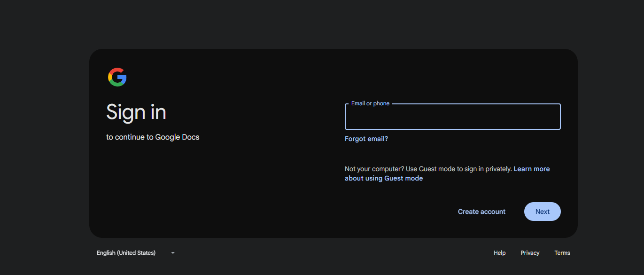
Task: Click the dark background above the sign-in card
Action: click(322, 24)
